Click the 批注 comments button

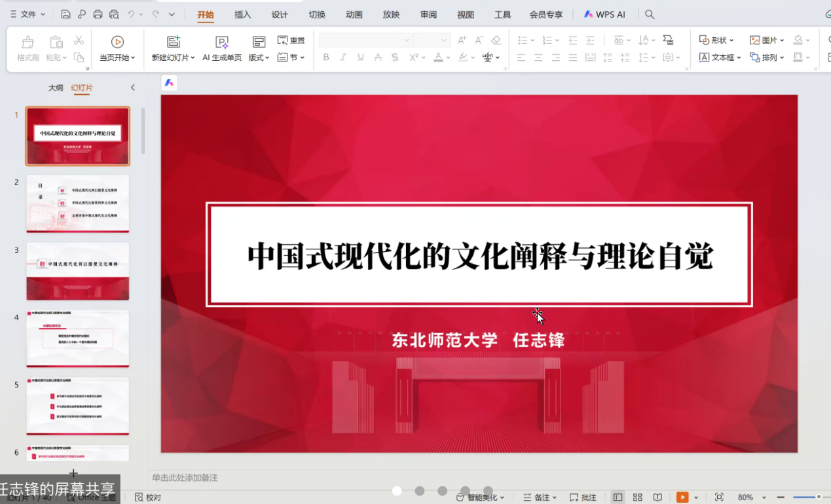(x=583, y=497)
